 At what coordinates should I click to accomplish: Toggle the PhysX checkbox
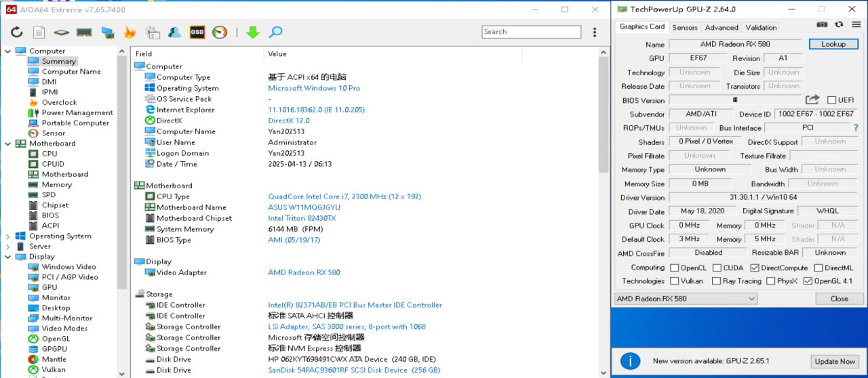pos(770,280)
